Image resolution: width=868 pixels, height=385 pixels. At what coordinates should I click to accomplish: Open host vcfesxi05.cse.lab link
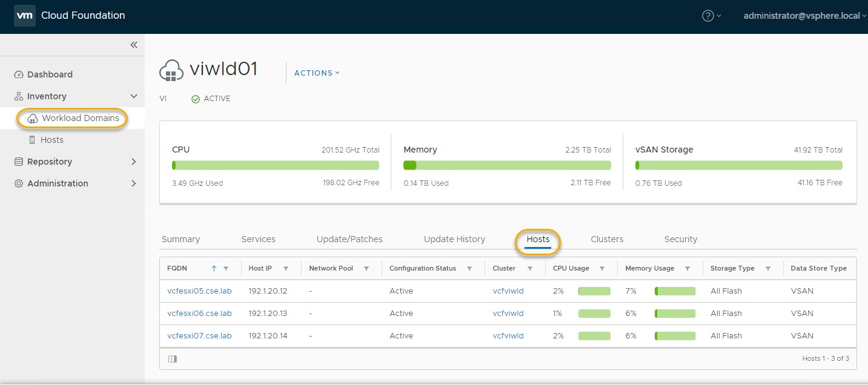199,291
